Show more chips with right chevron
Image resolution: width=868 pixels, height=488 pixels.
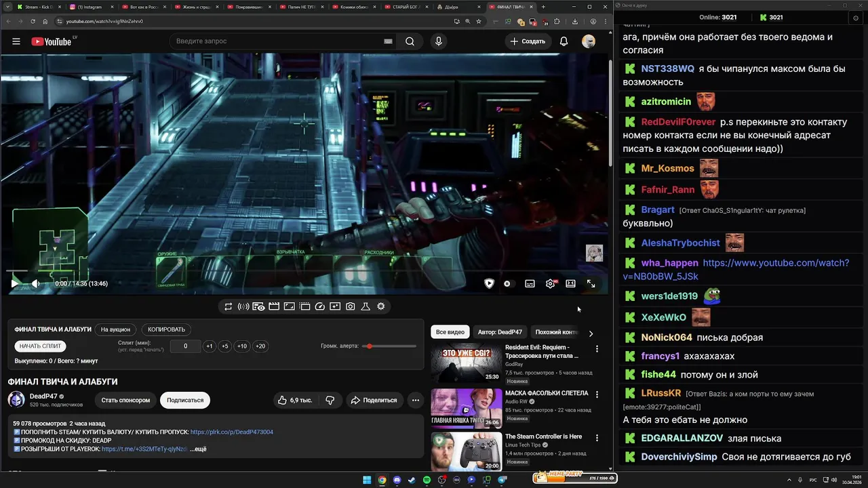(x=591, y=333)
